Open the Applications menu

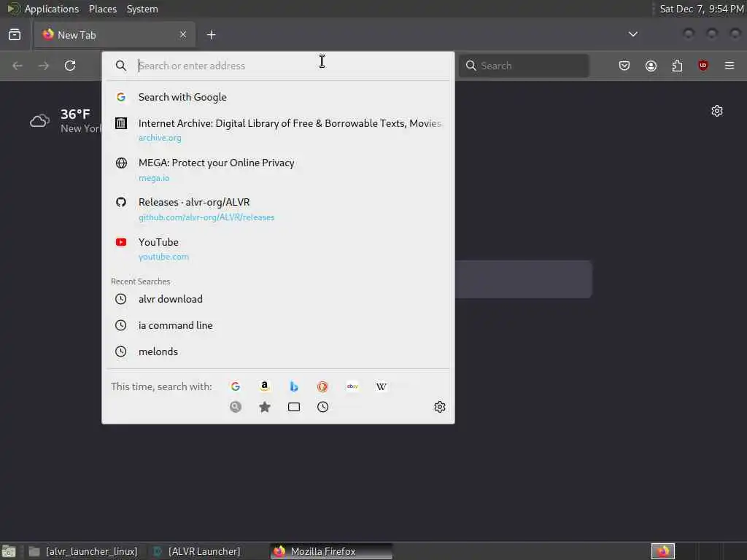(52, 9)
